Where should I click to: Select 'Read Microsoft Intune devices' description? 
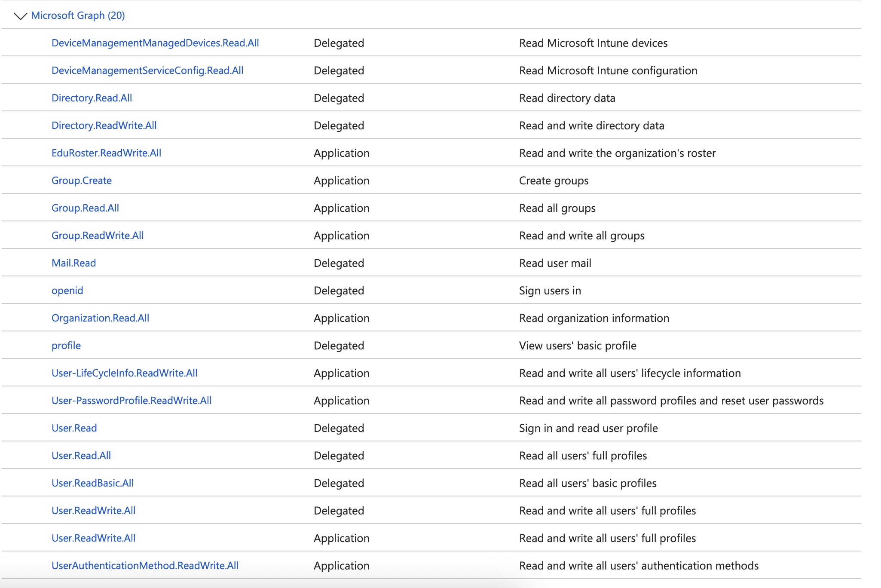coord(593,43)
